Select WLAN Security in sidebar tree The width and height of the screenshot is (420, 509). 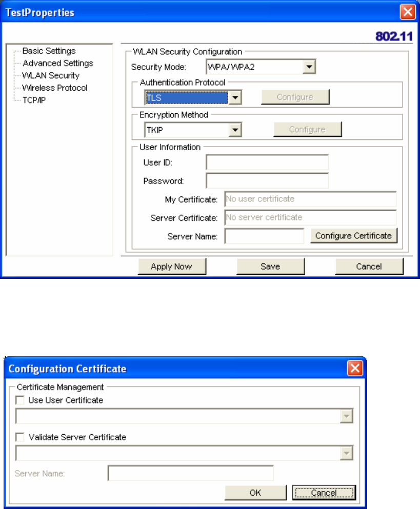[51, 76]
